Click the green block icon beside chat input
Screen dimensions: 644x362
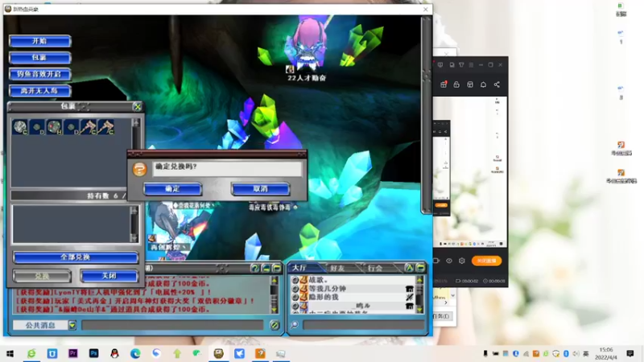pyautogui.click(x=275, y=325)
